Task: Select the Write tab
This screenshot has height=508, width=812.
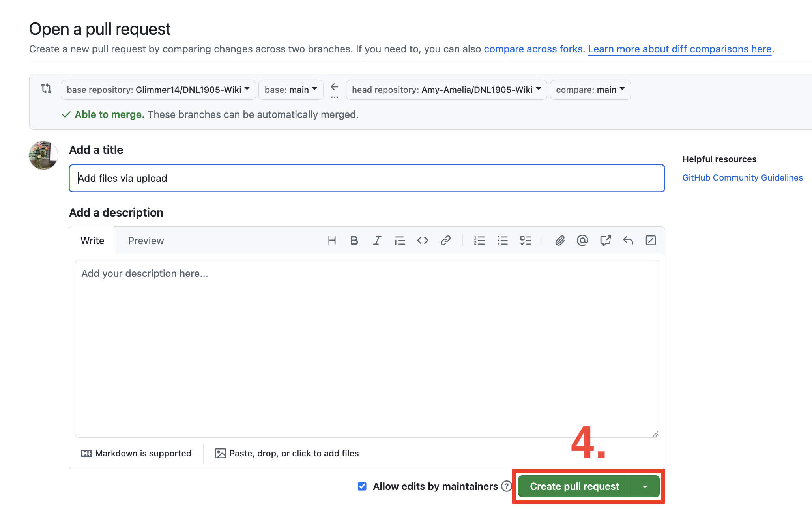Action: [x=92, y=241]
